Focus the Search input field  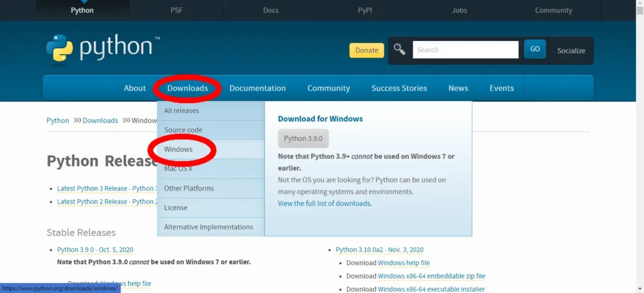pyautogui.click(x=466, y=50)
